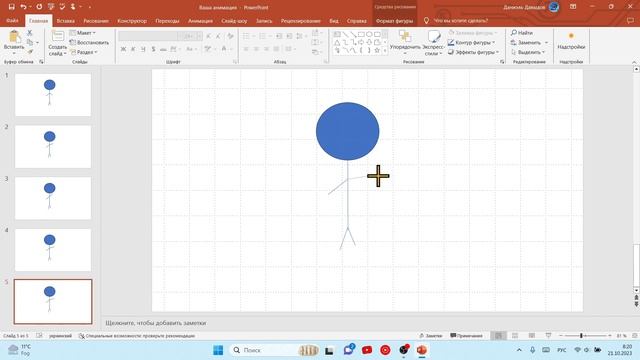The width and height of the screenshot is (640, 360).
Task: Click the spell check icon in status bar
Action: click(39, 336)
